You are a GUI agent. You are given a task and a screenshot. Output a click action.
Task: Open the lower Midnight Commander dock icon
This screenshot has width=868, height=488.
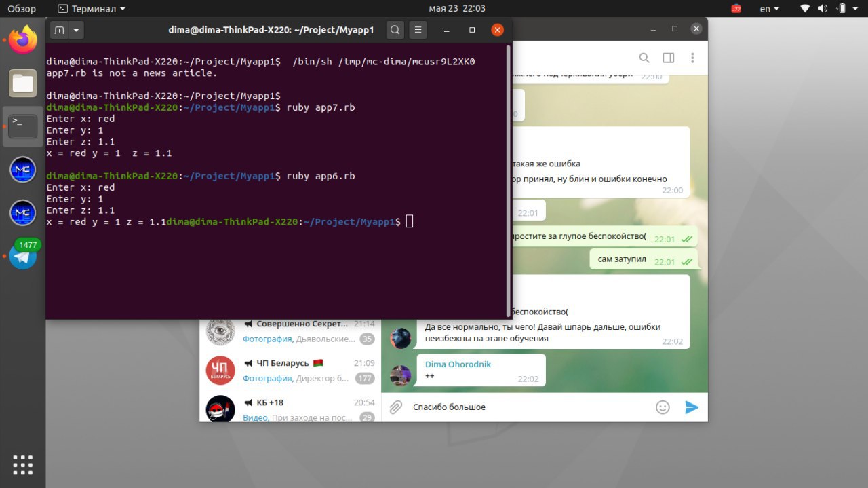[23, 213]
